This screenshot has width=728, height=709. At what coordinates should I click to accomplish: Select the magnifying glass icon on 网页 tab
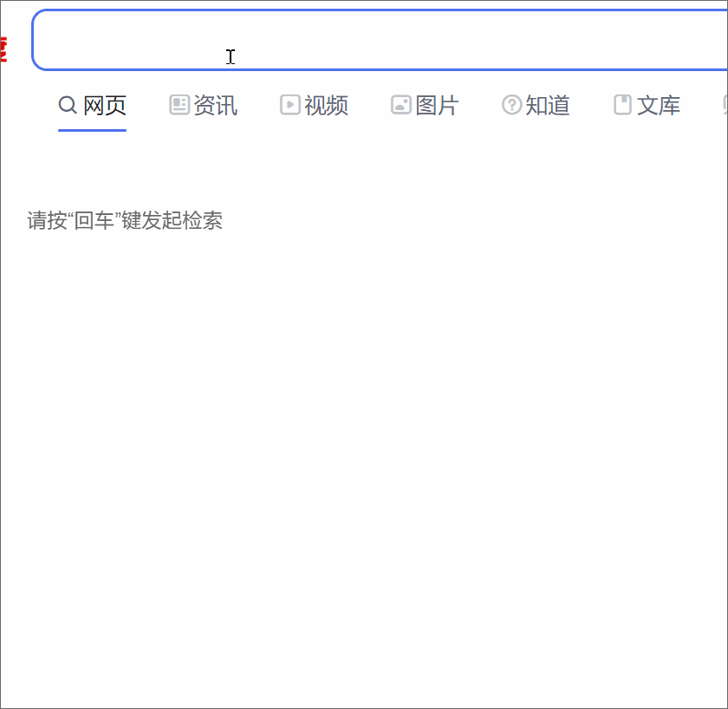pyautogui.click(x=68, y=104)
